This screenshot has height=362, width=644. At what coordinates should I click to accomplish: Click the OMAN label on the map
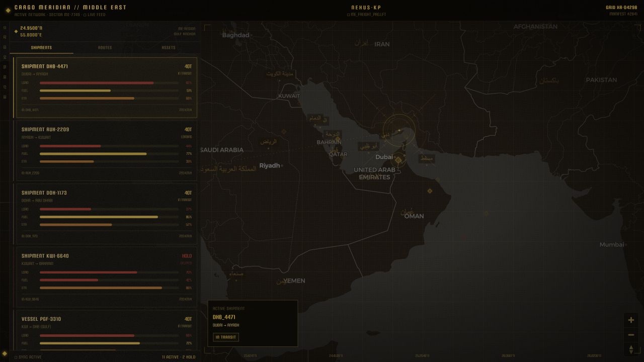click(x=414, y=216)
